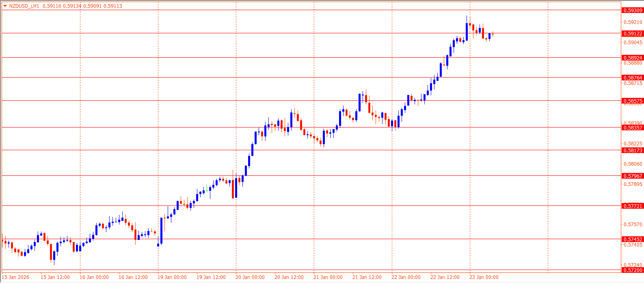Click the 23 Jan 00:00 time label

484,277
